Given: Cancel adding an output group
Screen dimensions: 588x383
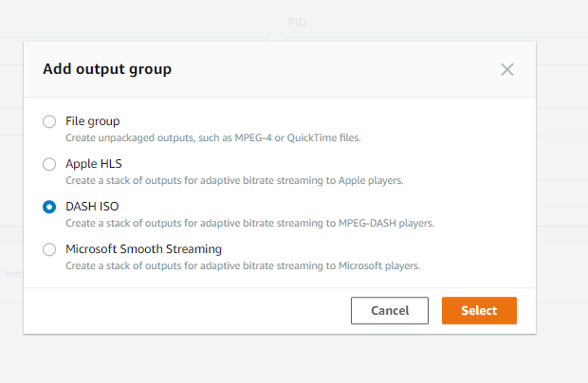Looking at the screenshot, I should click(390, 311).
